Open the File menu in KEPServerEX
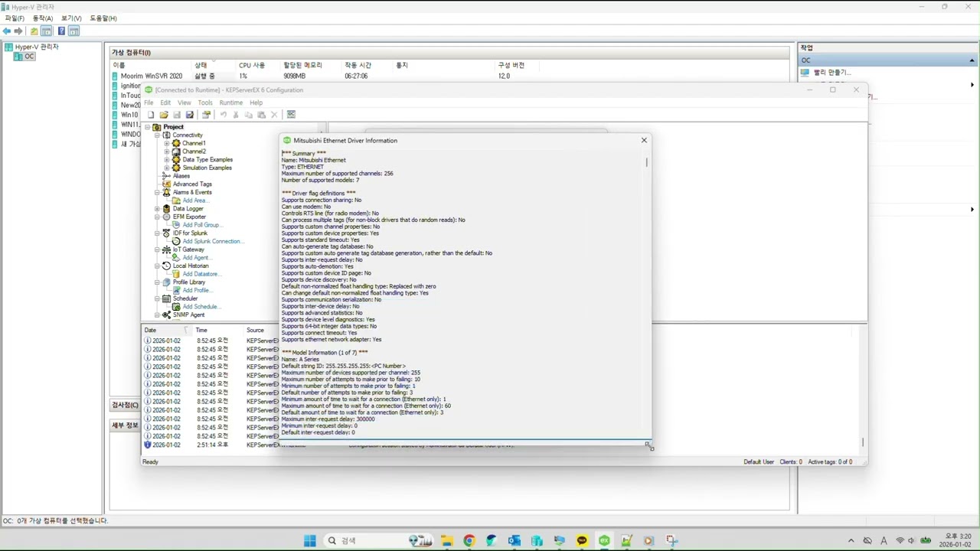 pyautogui.click(x=149, y=103)
